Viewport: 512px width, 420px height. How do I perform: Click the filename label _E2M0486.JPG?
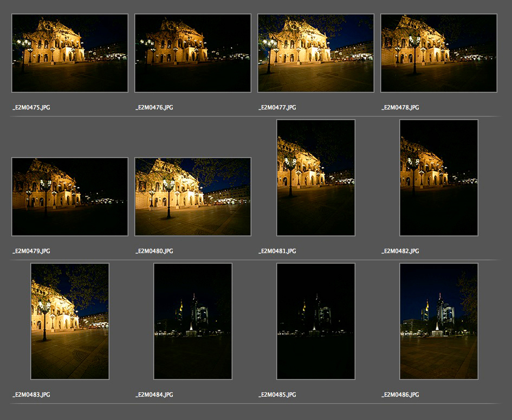pos(400,395)
